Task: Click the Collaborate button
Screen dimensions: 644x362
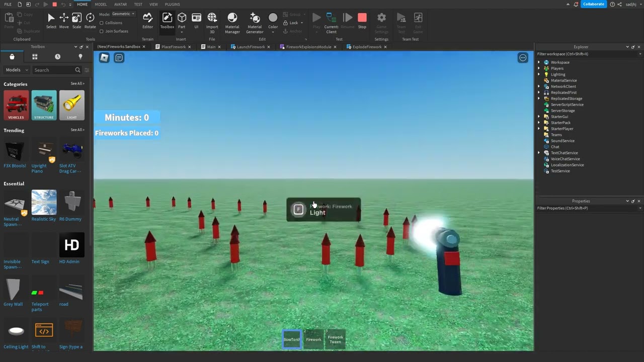Action: [594, 4]
